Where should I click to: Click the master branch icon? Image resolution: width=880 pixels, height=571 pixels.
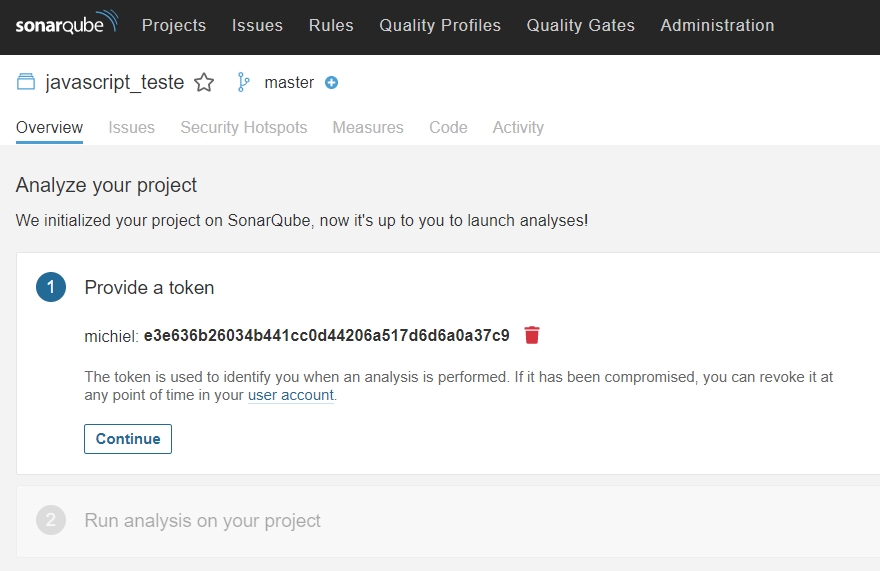click(243, 82)
